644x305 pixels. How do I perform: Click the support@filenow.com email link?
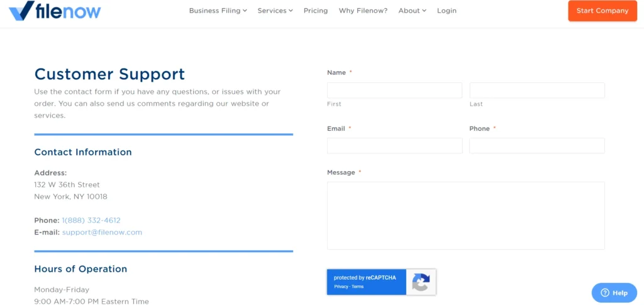(x=102, y=232)
